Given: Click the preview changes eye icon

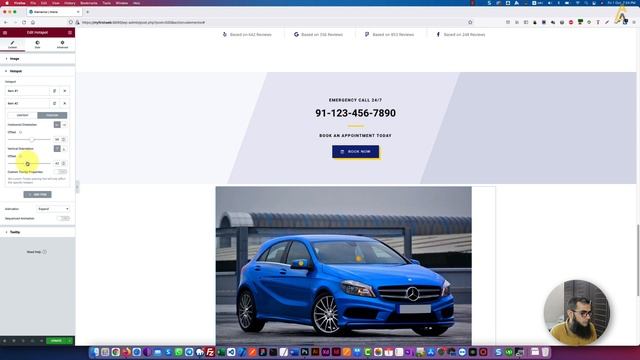Looking at the screenshot, I should (x=41, y=340).
